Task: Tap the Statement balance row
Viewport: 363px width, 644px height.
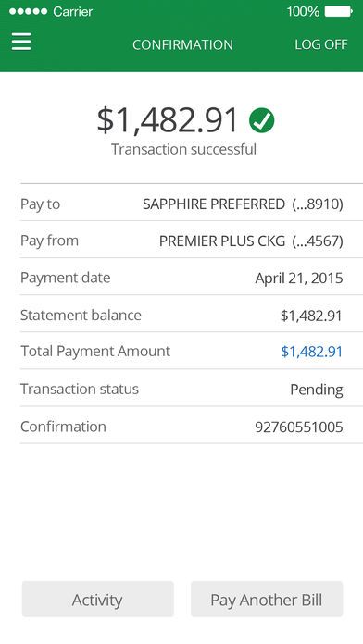Action: 191,314
